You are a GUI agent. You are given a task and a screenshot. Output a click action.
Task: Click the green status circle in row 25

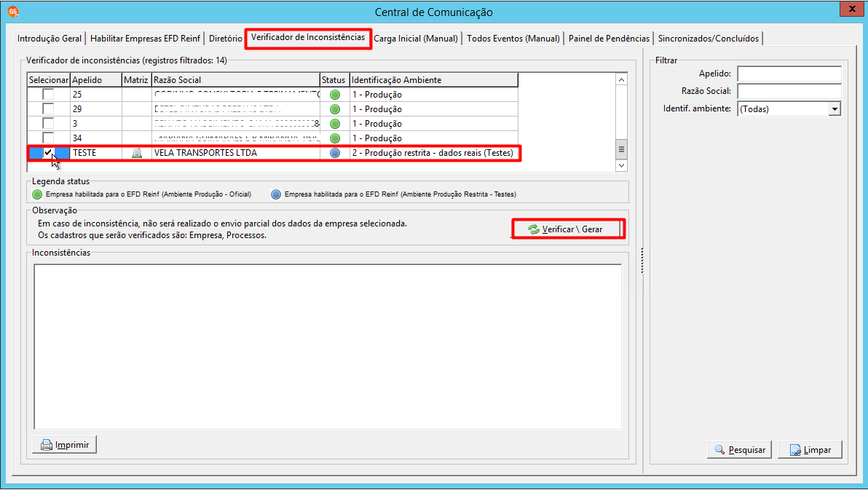pos(335,95)
